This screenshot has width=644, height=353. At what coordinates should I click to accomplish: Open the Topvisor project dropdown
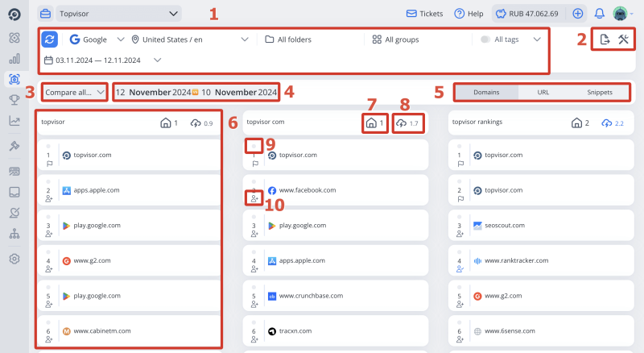tap(118, 14)
